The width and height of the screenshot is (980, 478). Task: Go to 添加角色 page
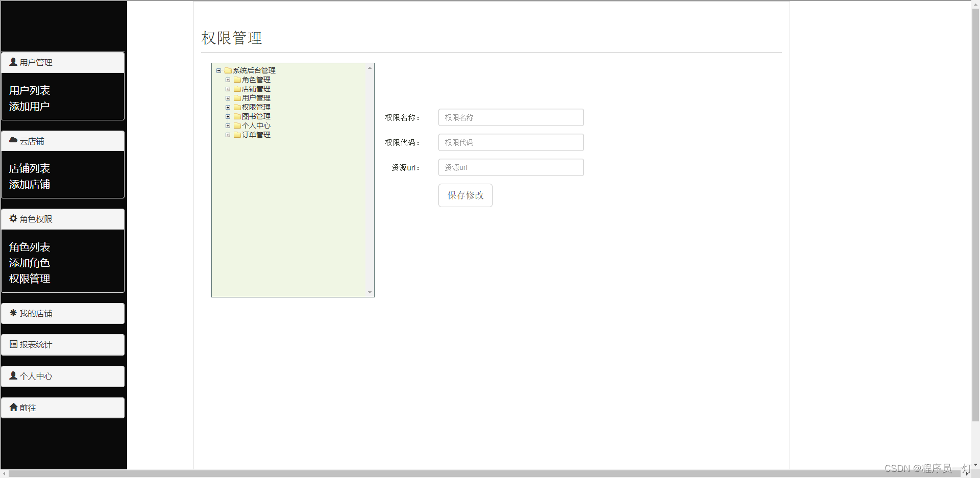30,263
